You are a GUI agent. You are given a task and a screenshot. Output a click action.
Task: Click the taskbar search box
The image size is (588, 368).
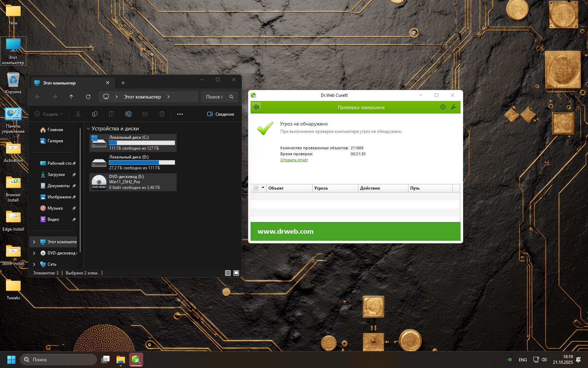tap(58, 360)
